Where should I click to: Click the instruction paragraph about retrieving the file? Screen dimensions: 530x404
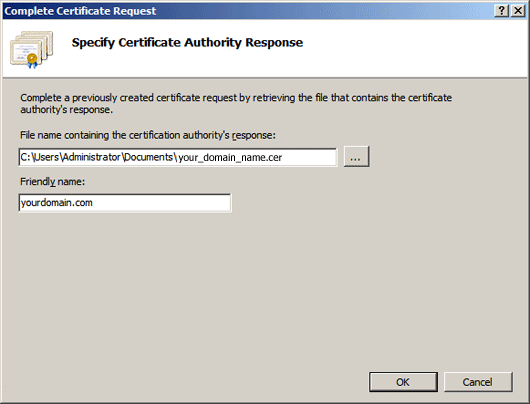pyautogui.click(x=236, y=103)
